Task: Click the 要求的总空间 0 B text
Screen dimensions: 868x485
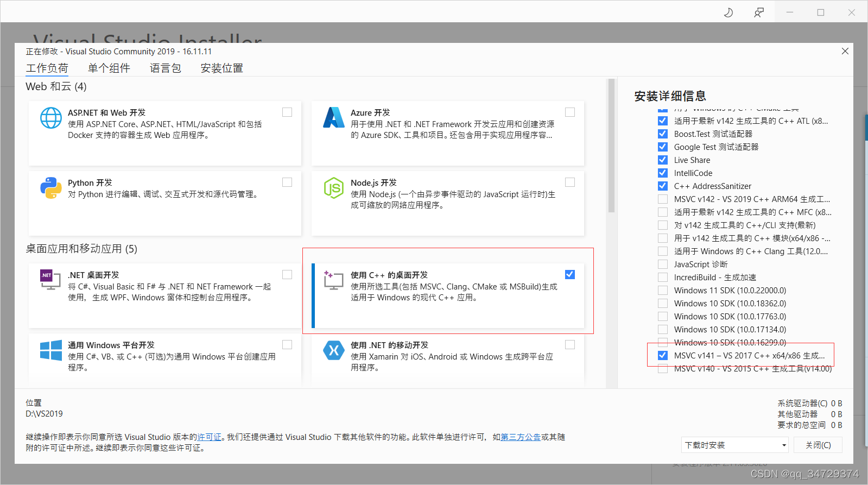Action: [809, 425]
